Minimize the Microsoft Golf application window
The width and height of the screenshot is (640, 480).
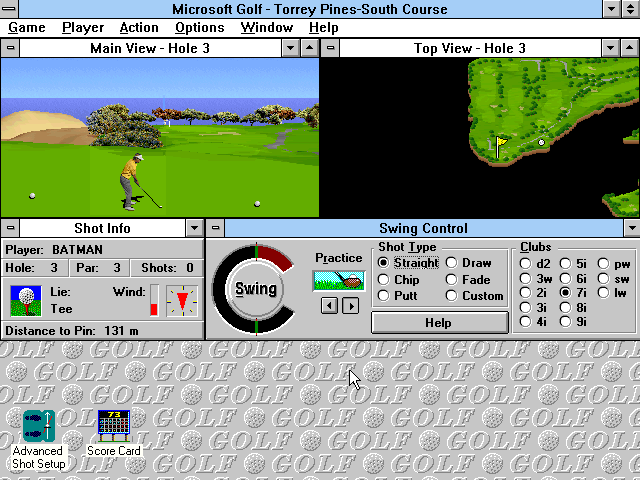coord(612,9)
